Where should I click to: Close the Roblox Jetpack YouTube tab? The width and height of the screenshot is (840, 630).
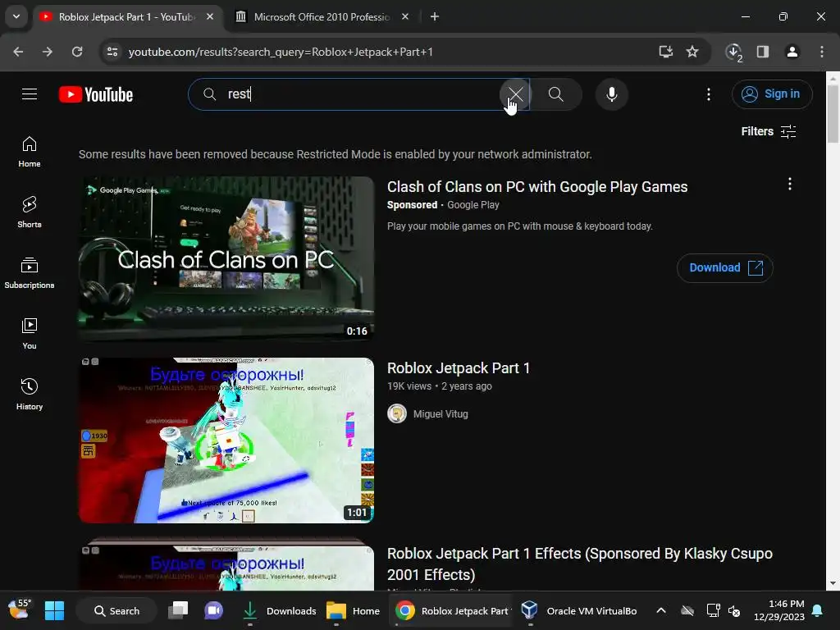pos(210,16)
